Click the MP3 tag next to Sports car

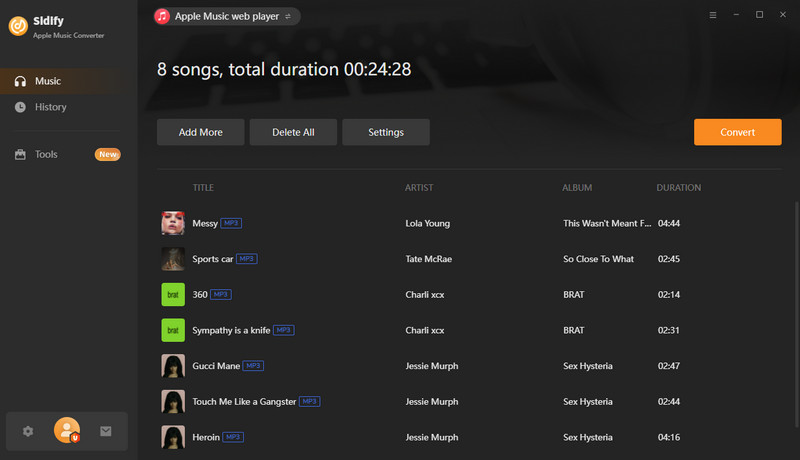tap(246, 259)
